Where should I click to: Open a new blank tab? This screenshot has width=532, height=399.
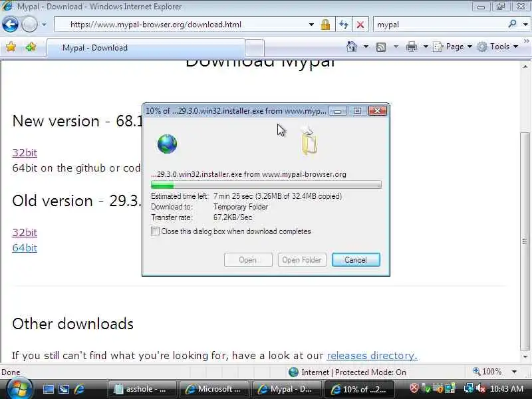255,48
